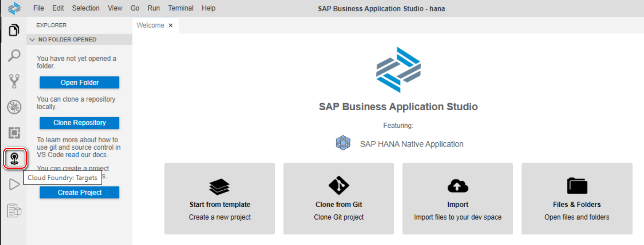
Task: Click the Start from template stack icon
Action: click(x=219, y=187)
